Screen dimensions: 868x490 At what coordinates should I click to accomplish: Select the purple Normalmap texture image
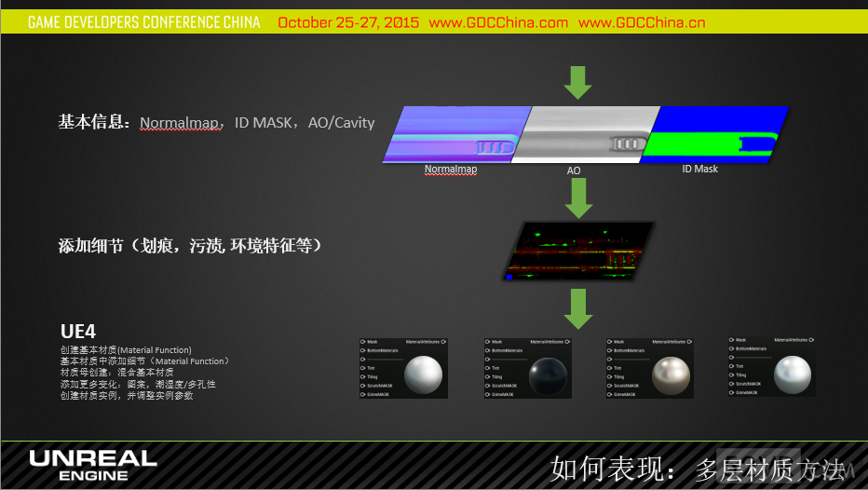coord(457,134)
